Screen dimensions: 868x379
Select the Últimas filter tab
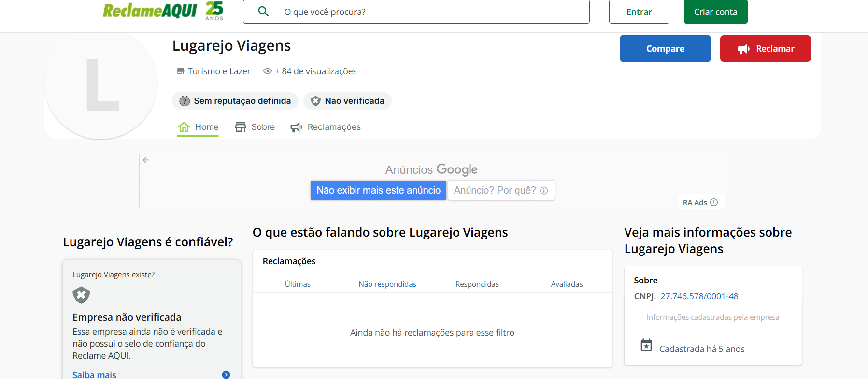(298, 284)
